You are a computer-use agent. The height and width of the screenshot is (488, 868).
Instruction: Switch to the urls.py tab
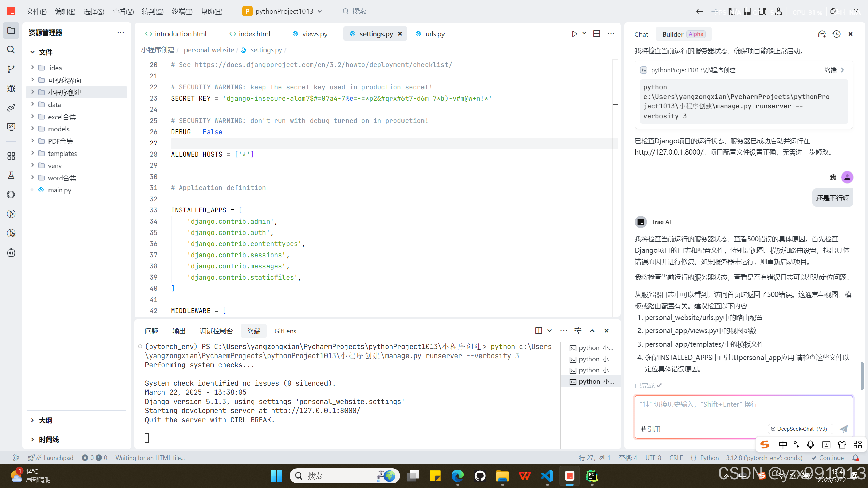[435, 34]
